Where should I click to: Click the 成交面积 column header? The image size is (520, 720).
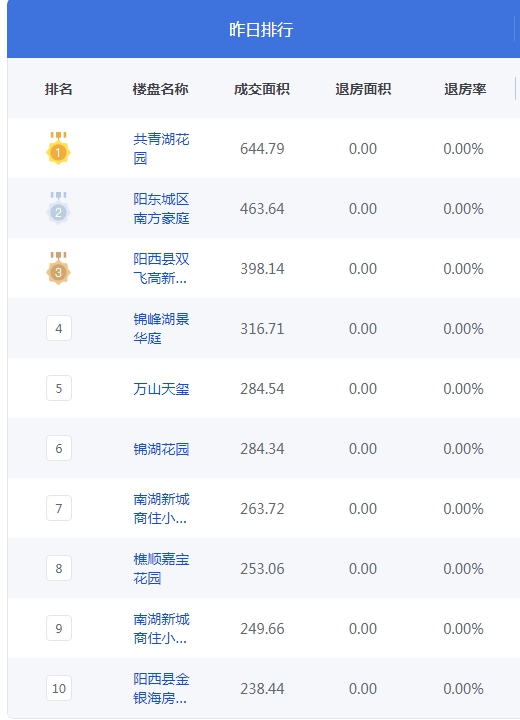pyautogui.click(x=262, y=89)
